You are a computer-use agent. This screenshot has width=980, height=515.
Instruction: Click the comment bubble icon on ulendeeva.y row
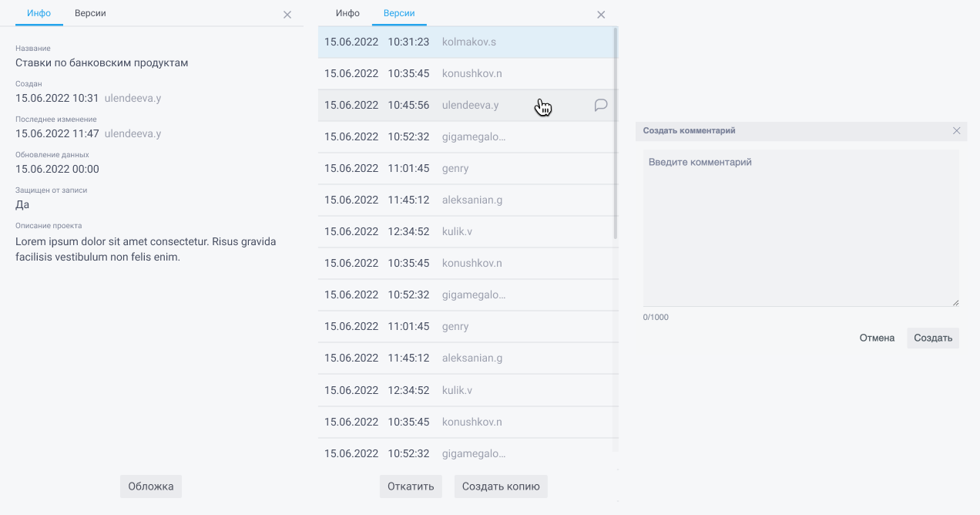tap(601, 106)
